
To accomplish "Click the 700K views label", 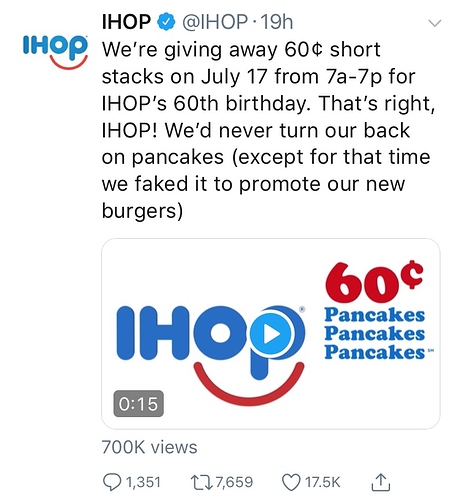I will [x=149, y=447].
